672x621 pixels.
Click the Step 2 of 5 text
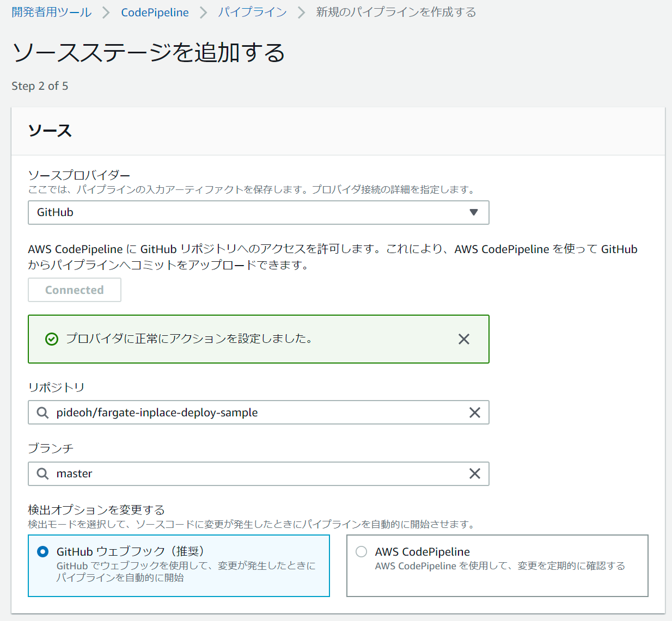[x=40, y=86]
